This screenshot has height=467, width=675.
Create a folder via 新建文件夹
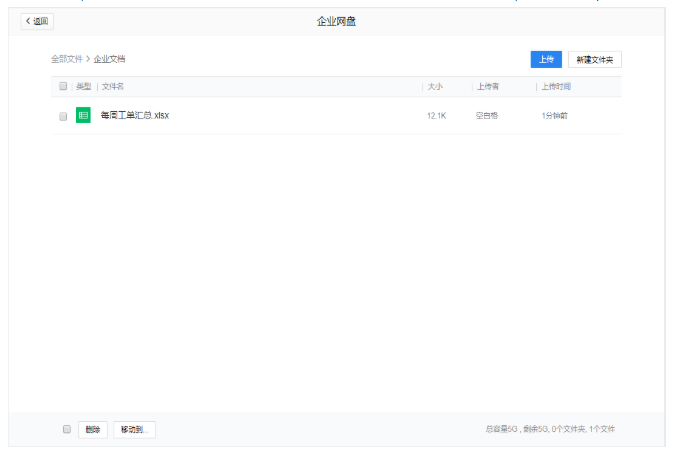point(595,60)
